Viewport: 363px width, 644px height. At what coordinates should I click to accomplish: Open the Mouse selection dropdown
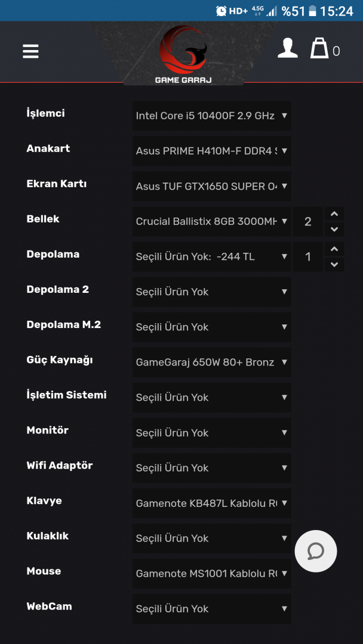211,573
